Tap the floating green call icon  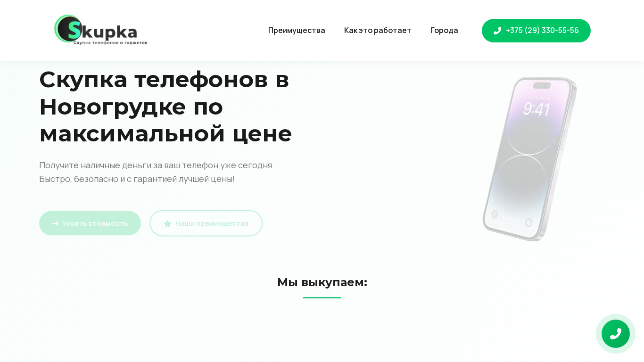point(616,334)
